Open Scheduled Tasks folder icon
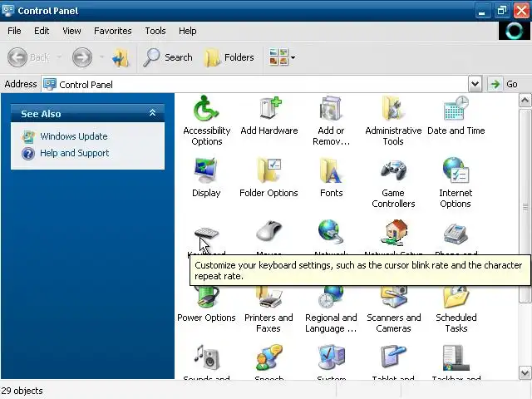Image resolution: width=532 pixels, height=399 pixels. tap(456, 297)
